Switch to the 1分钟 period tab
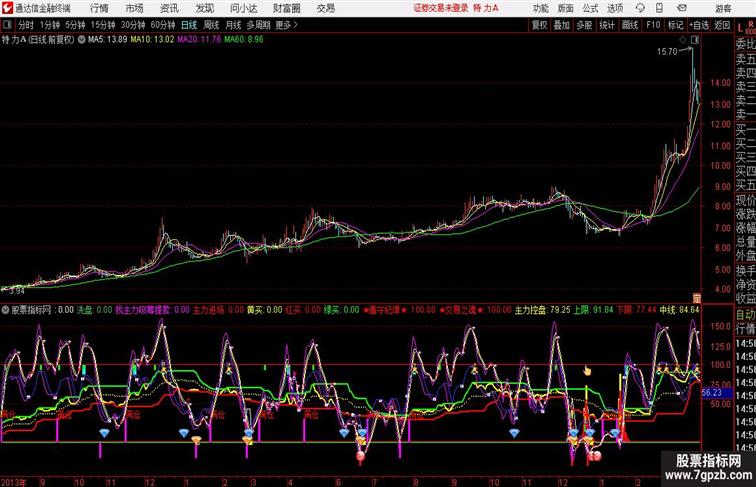Screen dimensions: 756x487 50,25
